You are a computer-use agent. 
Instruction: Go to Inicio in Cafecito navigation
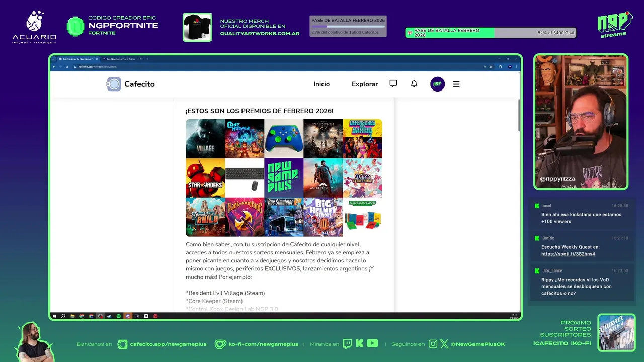pyautogui.click(x=321, y=84)
